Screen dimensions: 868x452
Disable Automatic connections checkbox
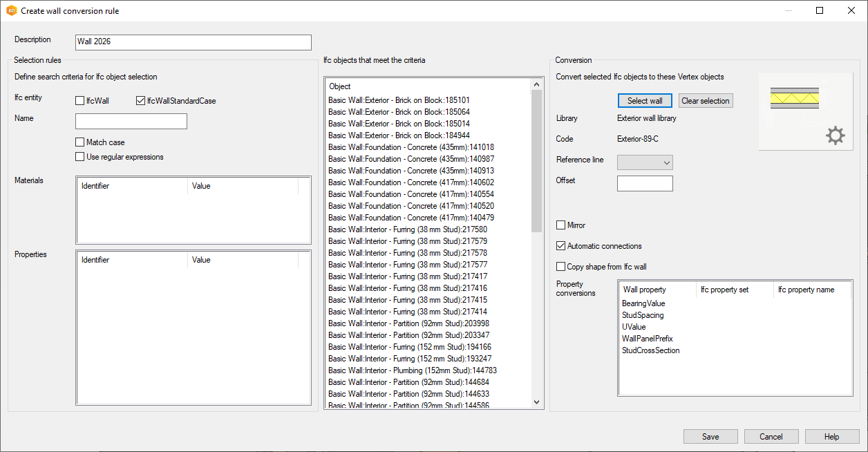coord(561,246)
